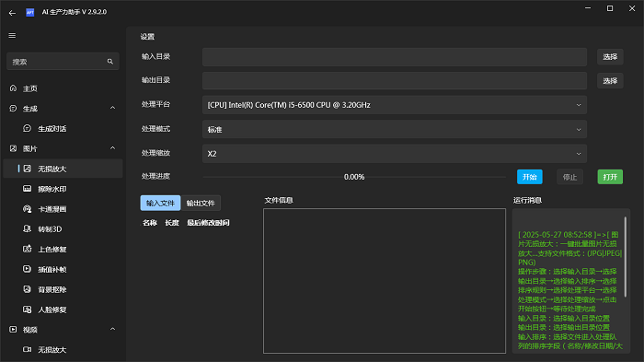
Task: Click the 处理进度 progress bar
Action: (354, 177)
